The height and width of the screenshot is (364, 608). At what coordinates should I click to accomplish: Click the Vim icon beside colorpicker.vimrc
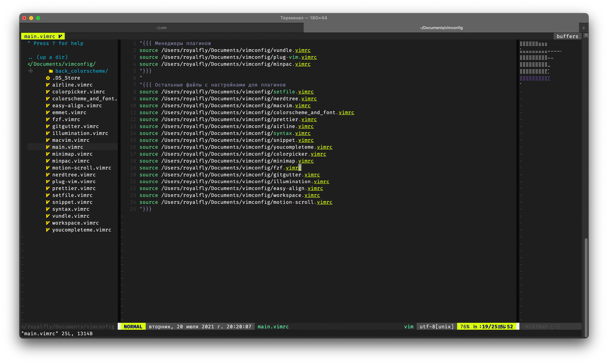pos(48,92)
